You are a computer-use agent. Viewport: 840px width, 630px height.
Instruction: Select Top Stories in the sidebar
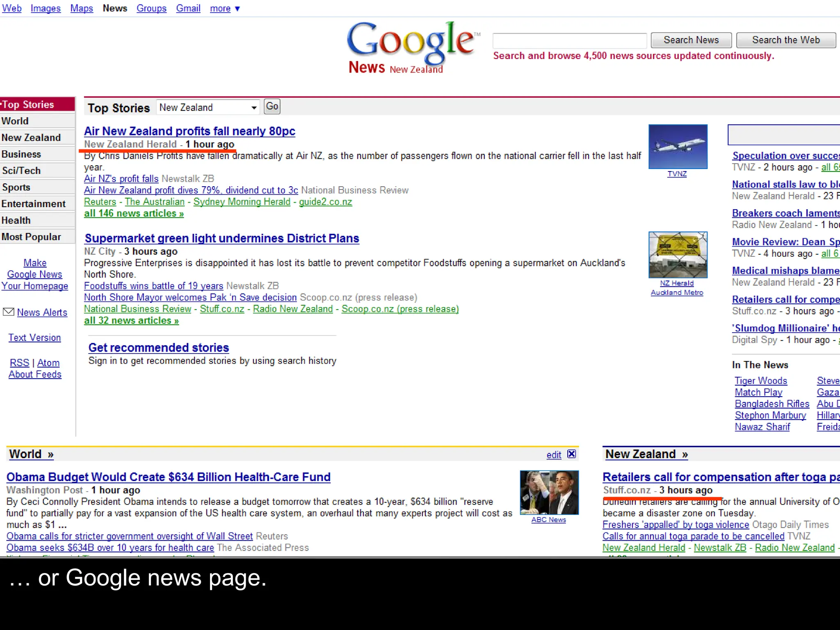tap(37, 105)
